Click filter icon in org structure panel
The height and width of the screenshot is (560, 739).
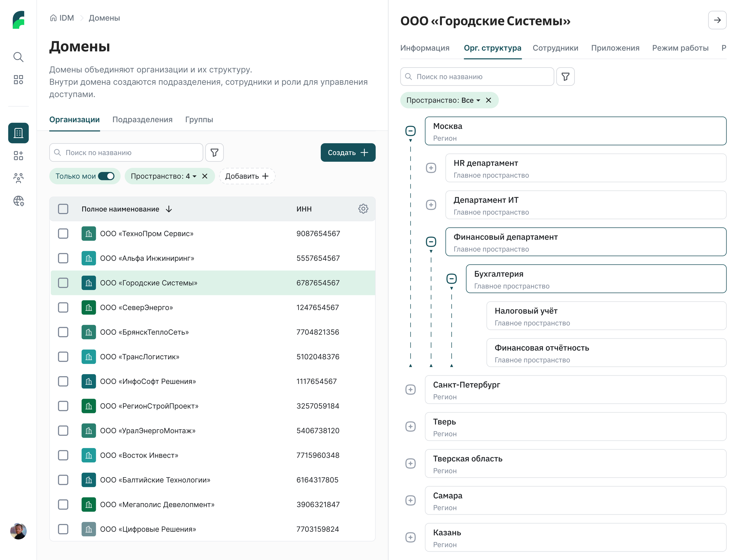[x=565, y=77]
